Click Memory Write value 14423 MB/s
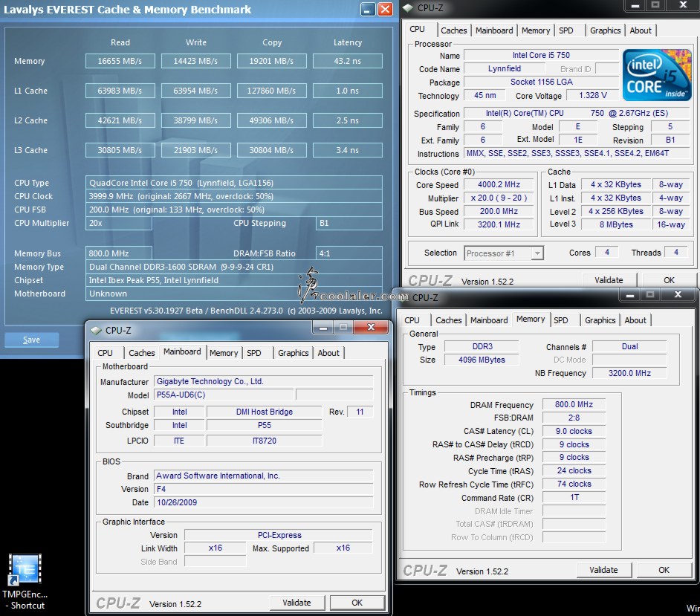Screen dimensions: 700x616 point(195,61)
